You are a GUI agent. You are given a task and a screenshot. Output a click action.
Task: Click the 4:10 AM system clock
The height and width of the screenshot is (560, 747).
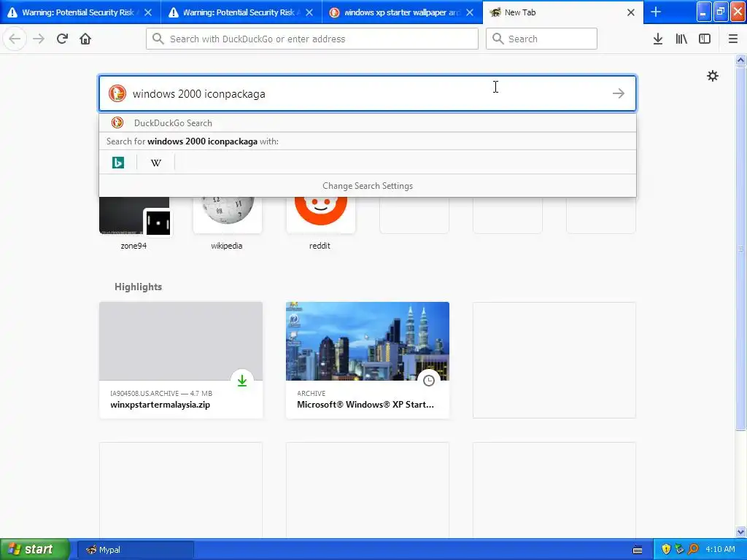coord(720,549)
